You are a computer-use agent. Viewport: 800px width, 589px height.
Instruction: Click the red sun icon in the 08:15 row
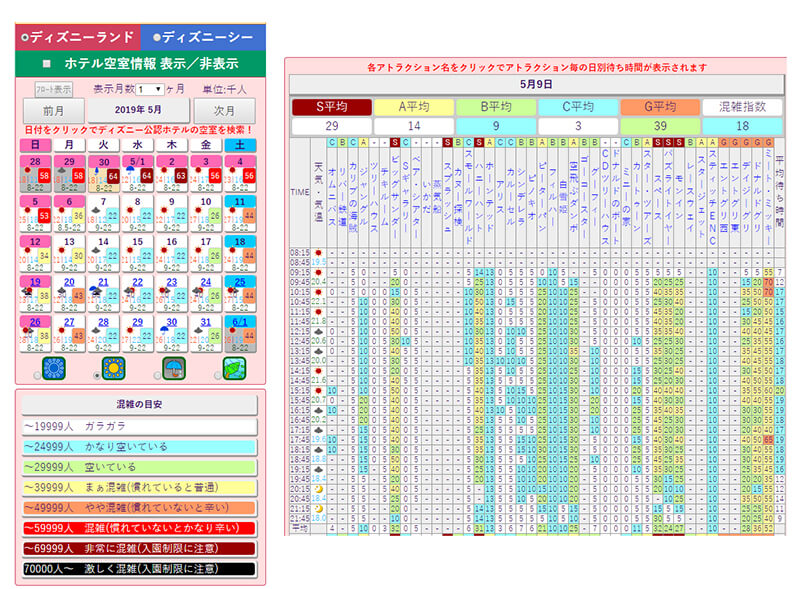coord(318,253)
